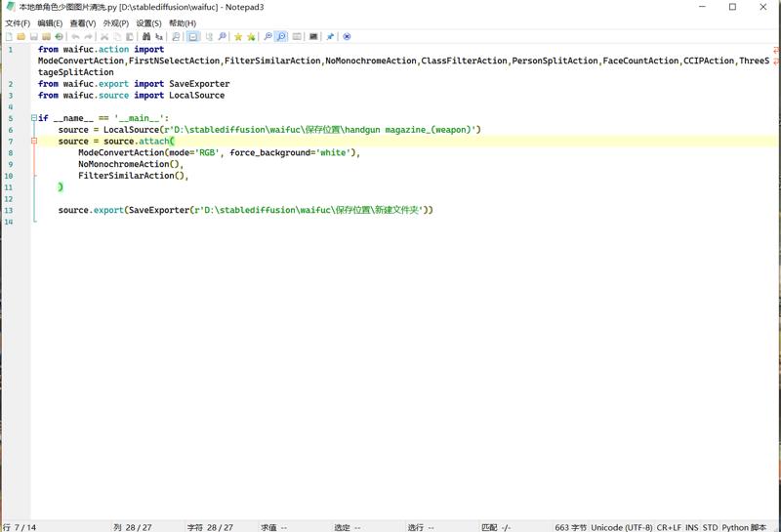
Task: Minimize the Notepad3 window
Action: [702, 7]
